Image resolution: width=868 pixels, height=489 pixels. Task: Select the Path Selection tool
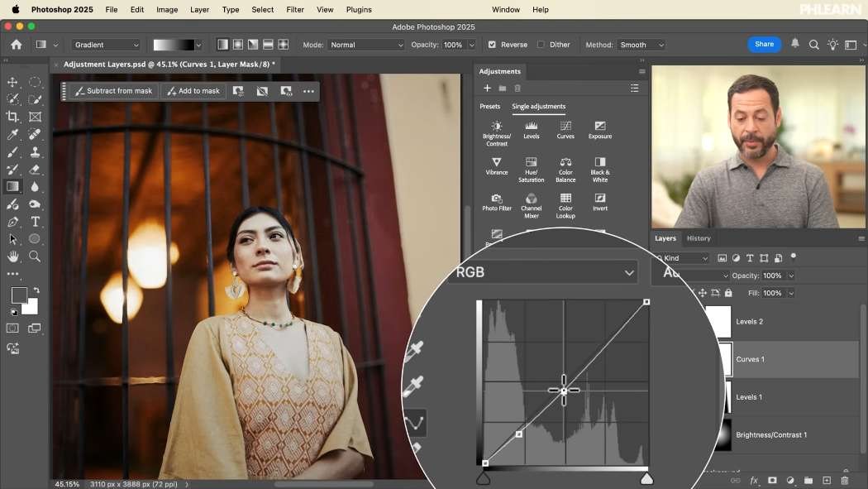(12, 239)
